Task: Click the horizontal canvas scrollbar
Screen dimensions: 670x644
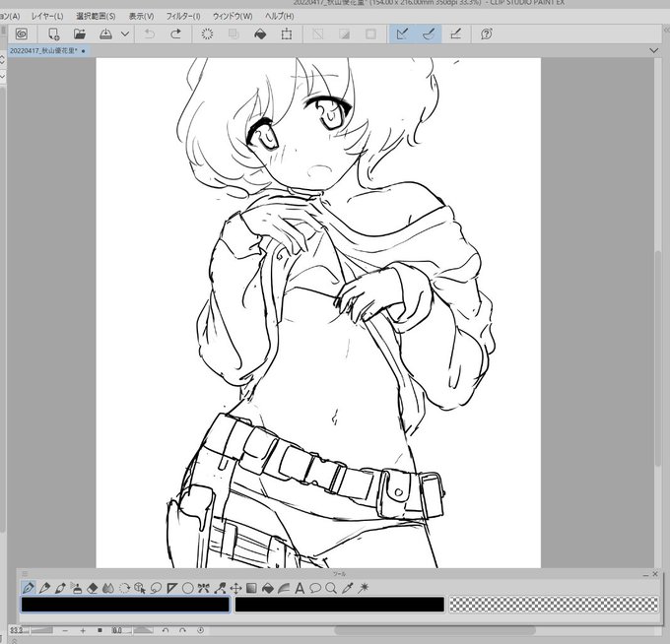Action: coord(435,630)
